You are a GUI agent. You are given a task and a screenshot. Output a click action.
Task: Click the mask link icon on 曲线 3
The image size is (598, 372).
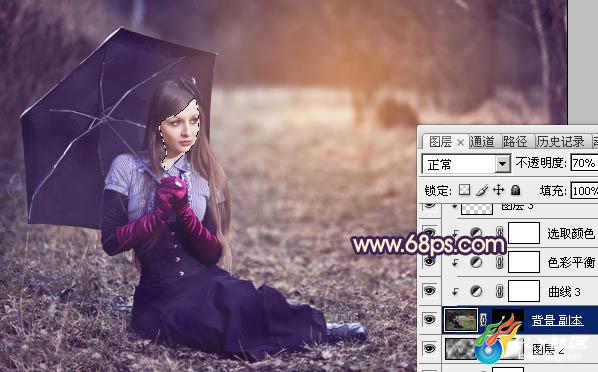(x=499, y=291)
